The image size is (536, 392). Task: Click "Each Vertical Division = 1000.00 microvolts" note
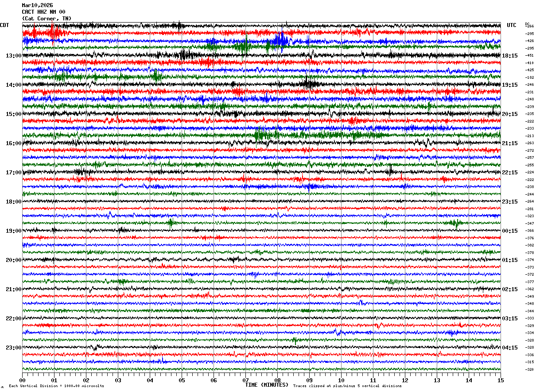tap(56, 386)
